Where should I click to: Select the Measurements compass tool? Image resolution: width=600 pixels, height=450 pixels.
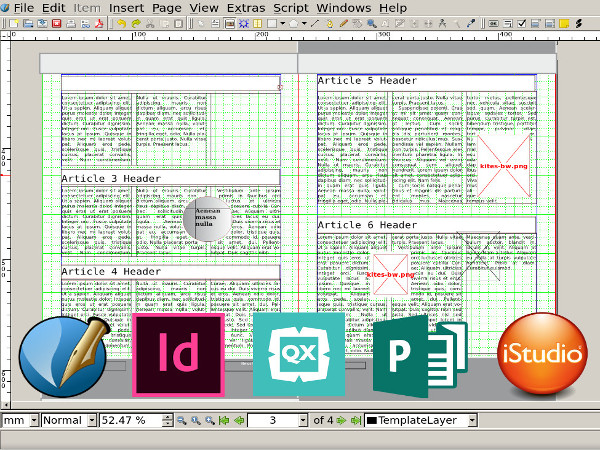click(x=442, y=24)
